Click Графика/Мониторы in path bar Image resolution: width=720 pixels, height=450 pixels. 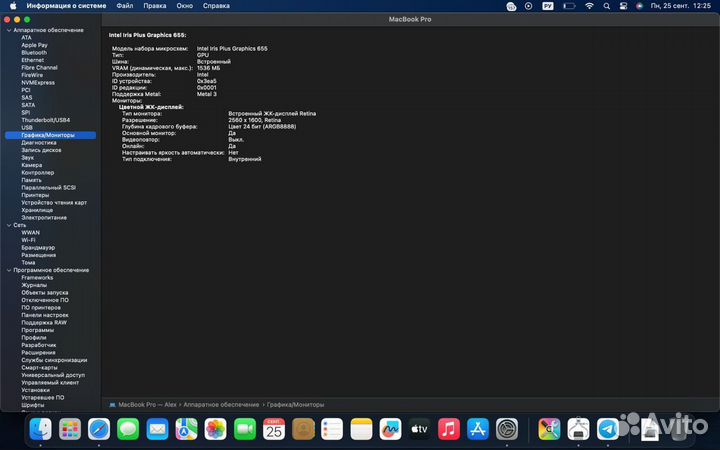pos(295,405)
